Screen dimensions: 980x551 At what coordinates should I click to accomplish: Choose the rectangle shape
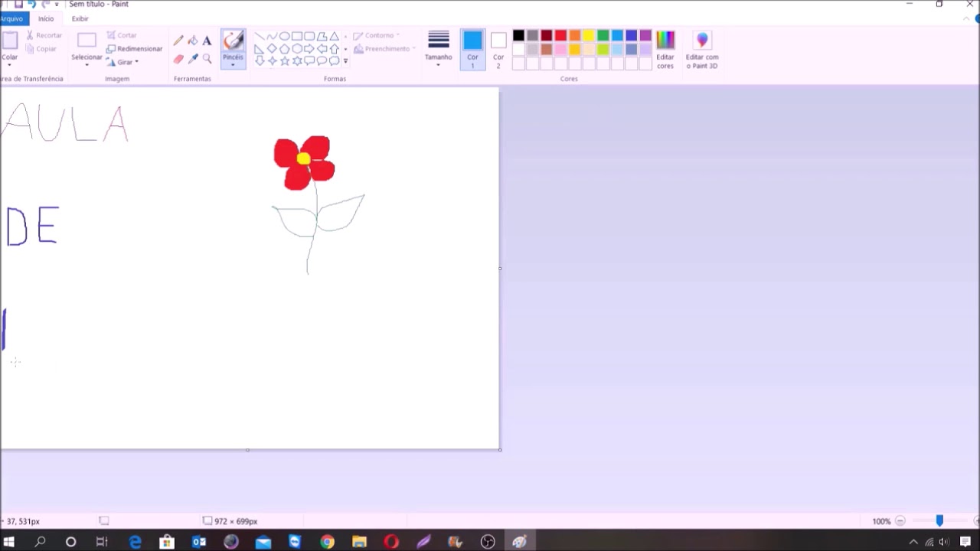(x=297, y=36)
